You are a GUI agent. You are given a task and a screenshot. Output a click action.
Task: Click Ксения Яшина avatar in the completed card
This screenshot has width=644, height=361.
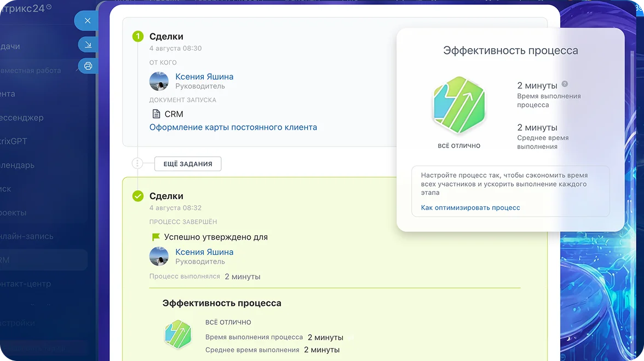click(159, 257)
